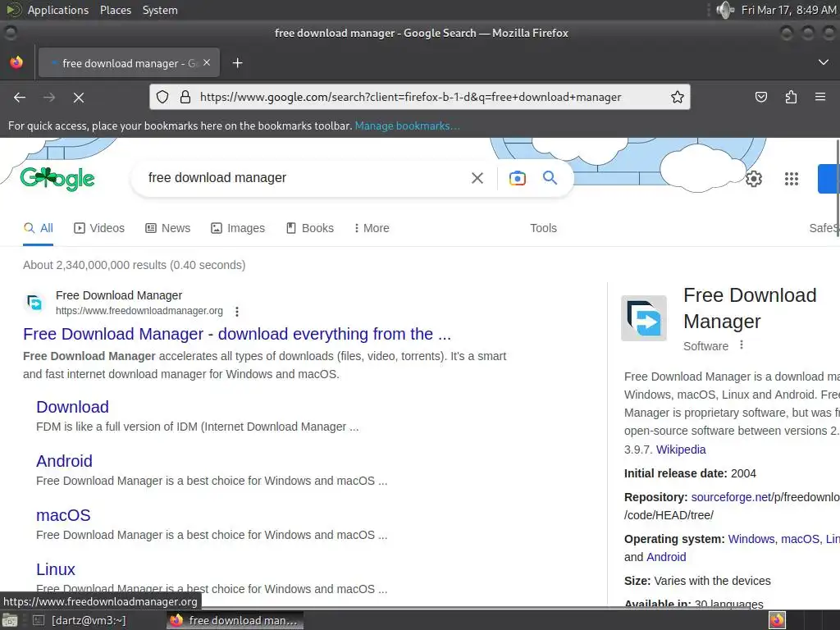The height and width of the screenshot is (630, 840).
Task: Bookmark this page with the star
Action: click(x=677, y=97)
